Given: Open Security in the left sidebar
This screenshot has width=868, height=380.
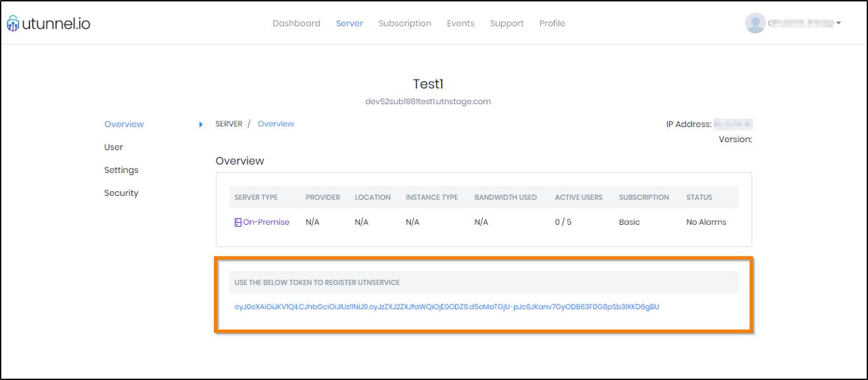Looking at the screenshot, I should pyautogui.click(x=121, y=193).
